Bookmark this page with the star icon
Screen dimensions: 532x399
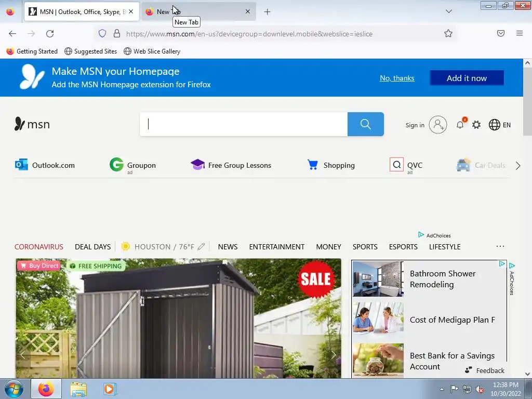pyautogui.click(x=448, y=33)
